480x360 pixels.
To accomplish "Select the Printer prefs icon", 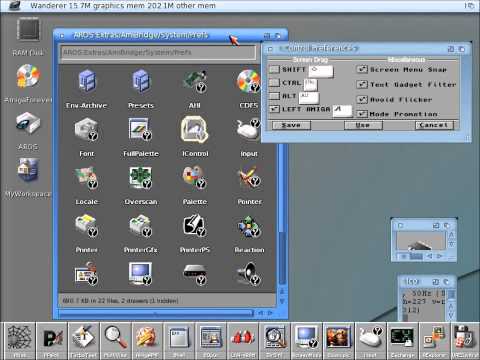I will (86, 226).
